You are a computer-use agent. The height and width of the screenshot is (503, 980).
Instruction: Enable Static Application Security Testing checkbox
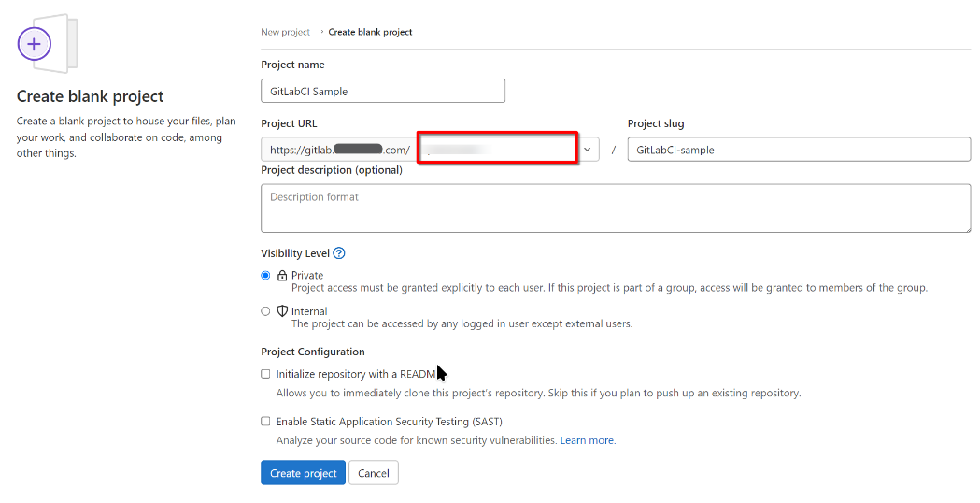click(x=266, y=422)
